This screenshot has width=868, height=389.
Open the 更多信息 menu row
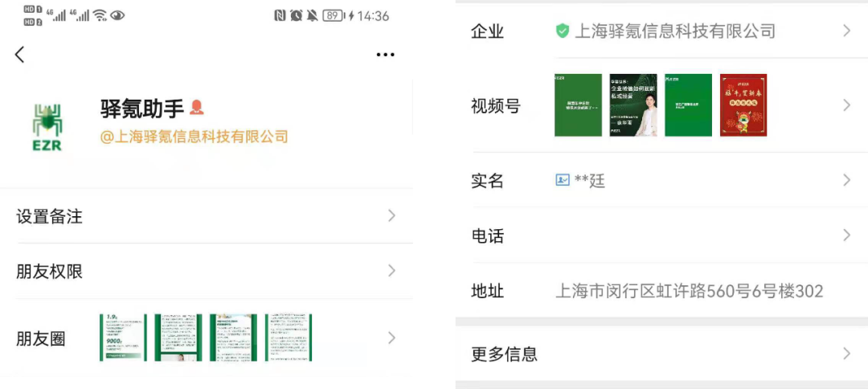coord(661,354)
